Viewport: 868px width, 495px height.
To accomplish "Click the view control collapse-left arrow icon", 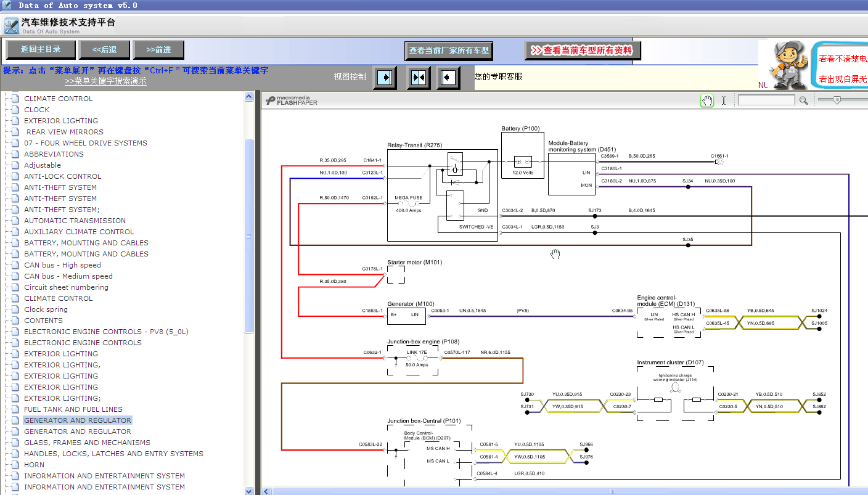I will [x=449, y=78].
